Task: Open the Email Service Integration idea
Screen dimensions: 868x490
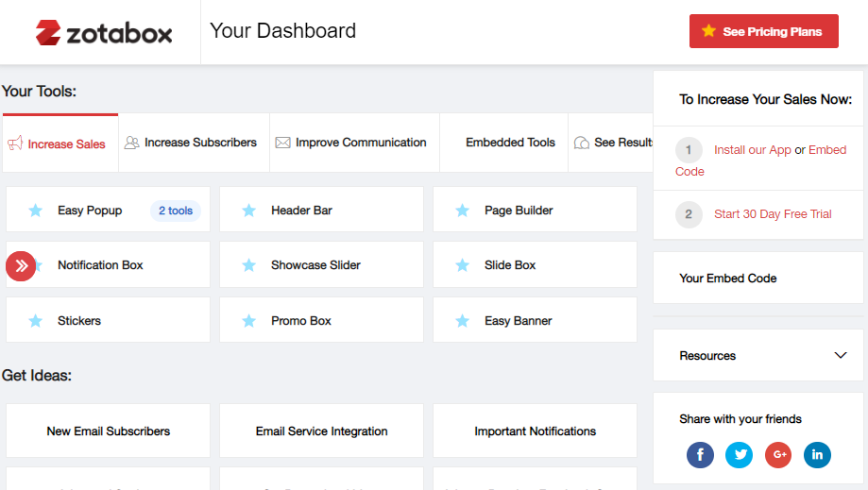Action: [322, 431]
